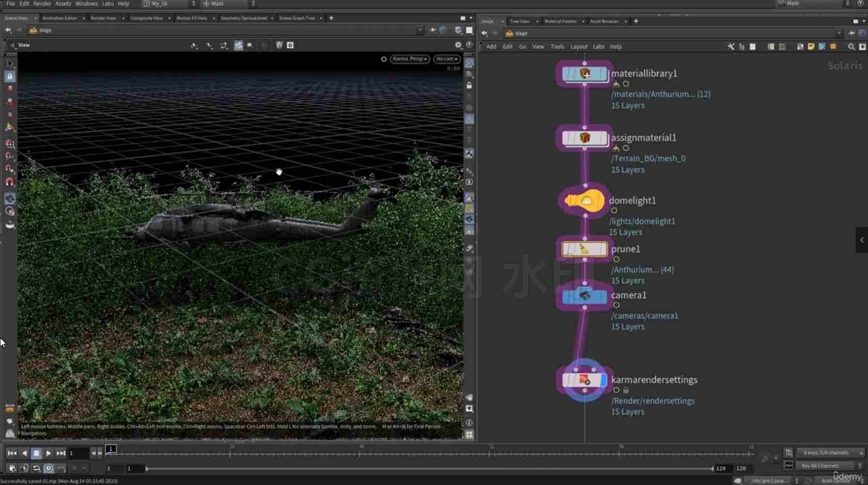Screen dimensions: 868x485
Task: Select the prune1 node icon
Action: [584, 249]
